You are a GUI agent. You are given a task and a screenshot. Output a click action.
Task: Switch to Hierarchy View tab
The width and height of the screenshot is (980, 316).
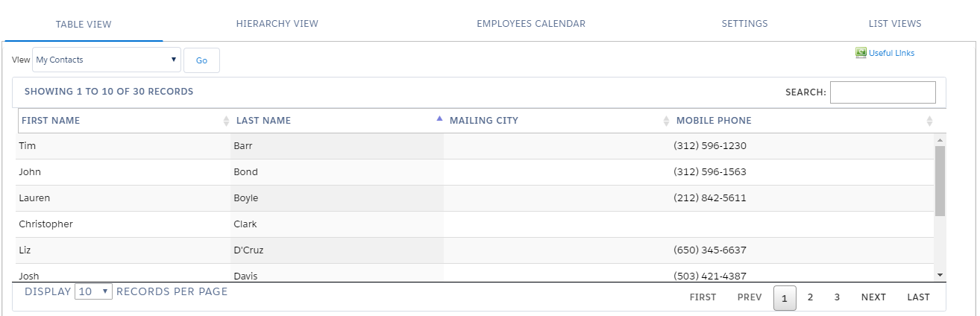(277, 24)
